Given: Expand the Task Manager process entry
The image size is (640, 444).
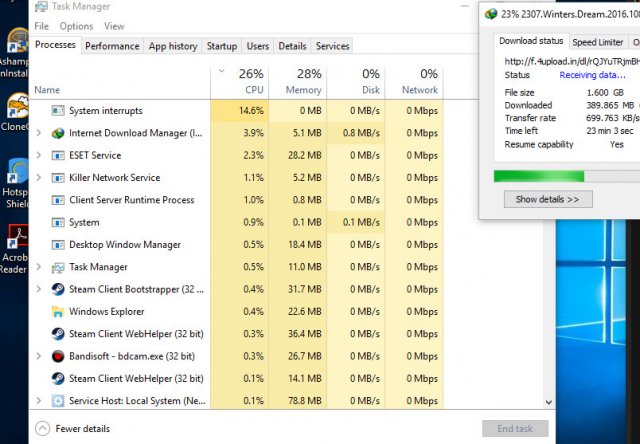Looking at the screenshot, I should pyautogui.click(x=38, y=267).
